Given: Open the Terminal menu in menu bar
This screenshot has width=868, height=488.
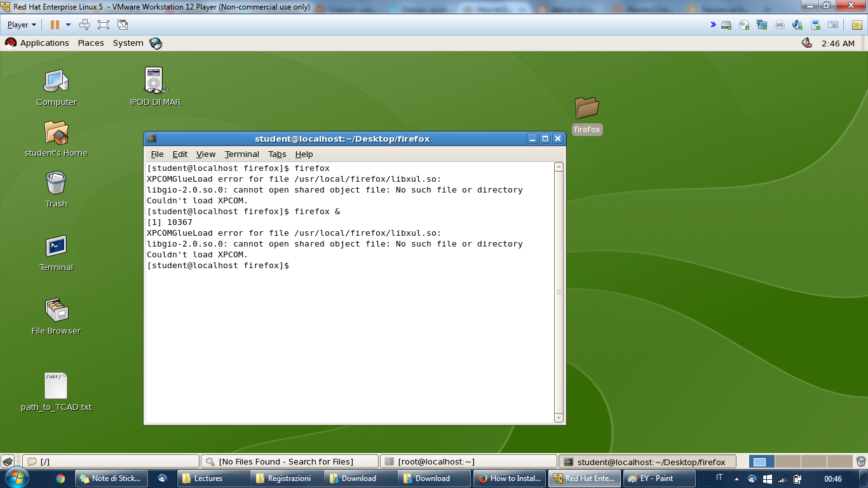Looking at the screenshot, I should click(x=241, y=154).
